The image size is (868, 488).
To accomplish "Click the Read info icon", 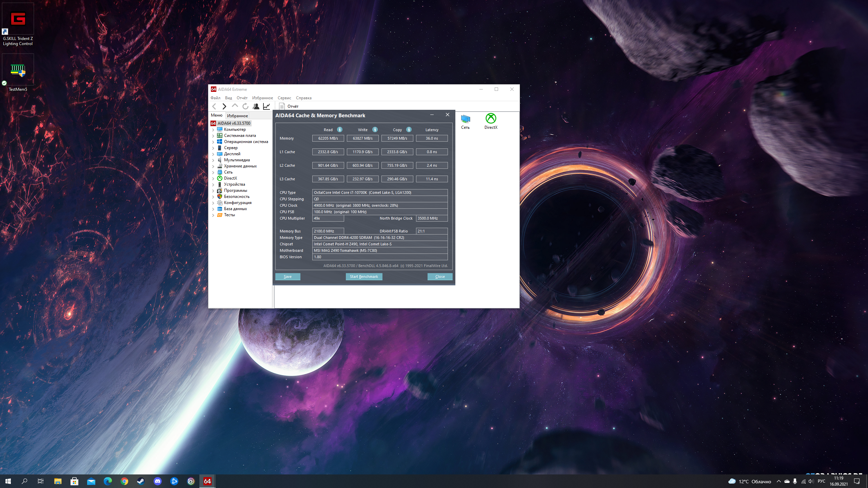I will pos(339,129).
